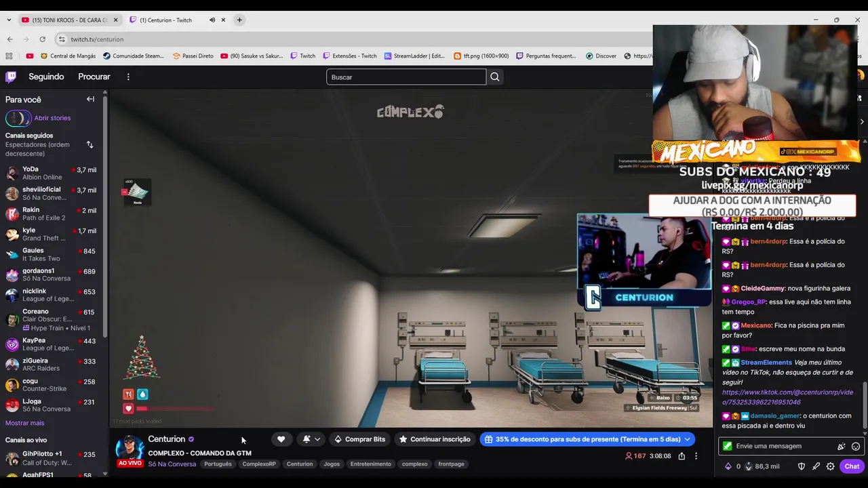Viewport: 868px width, 488px height.
Task: Reload the browser page
Action: (42, 39)
